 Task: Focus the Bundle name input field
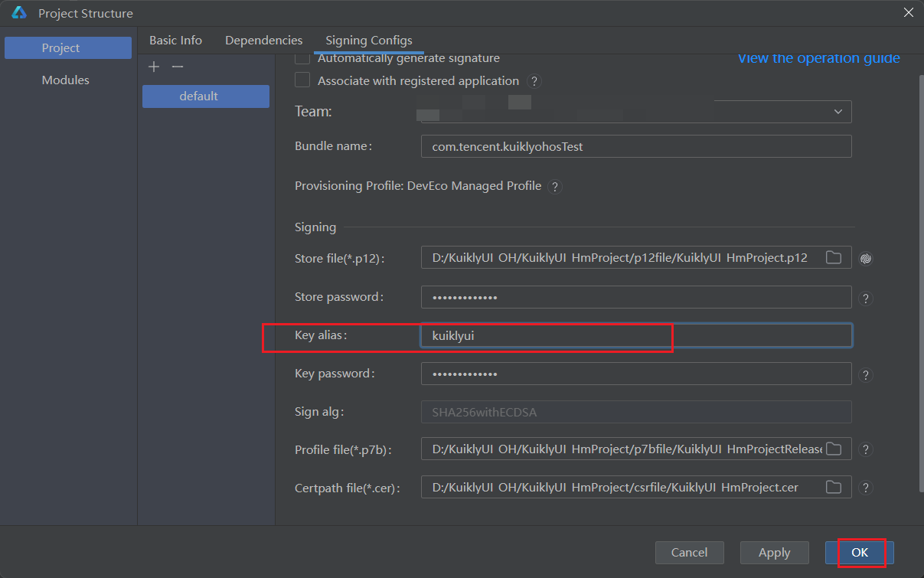[636, 146]
